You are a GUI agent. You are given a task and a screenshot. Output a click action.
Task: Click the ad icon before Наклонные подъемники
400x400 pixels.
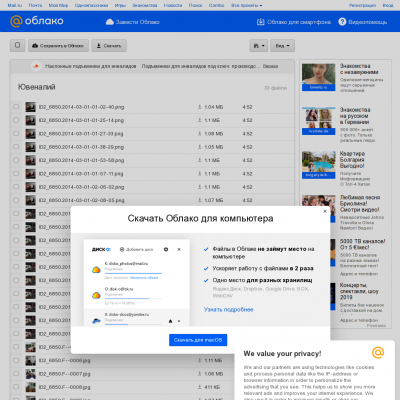[36, 66]
